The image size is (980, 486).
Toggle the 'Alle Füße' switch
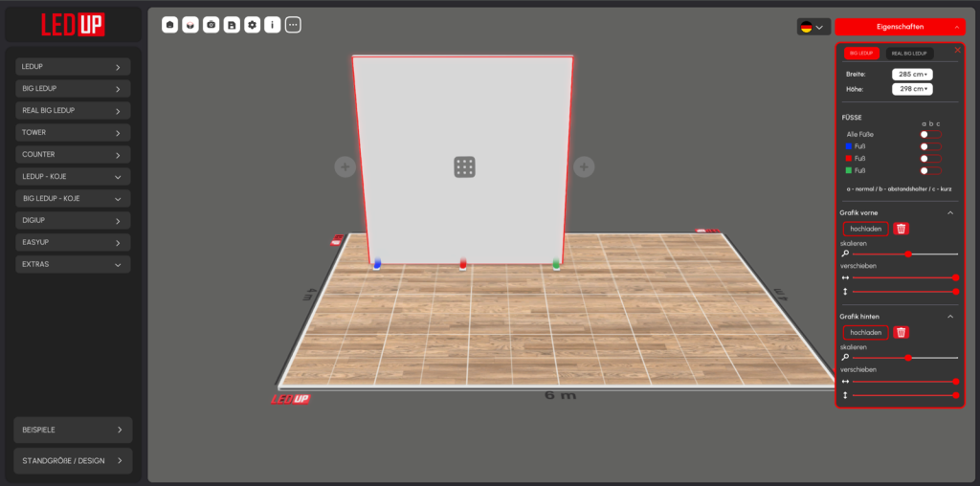[930, 135]
